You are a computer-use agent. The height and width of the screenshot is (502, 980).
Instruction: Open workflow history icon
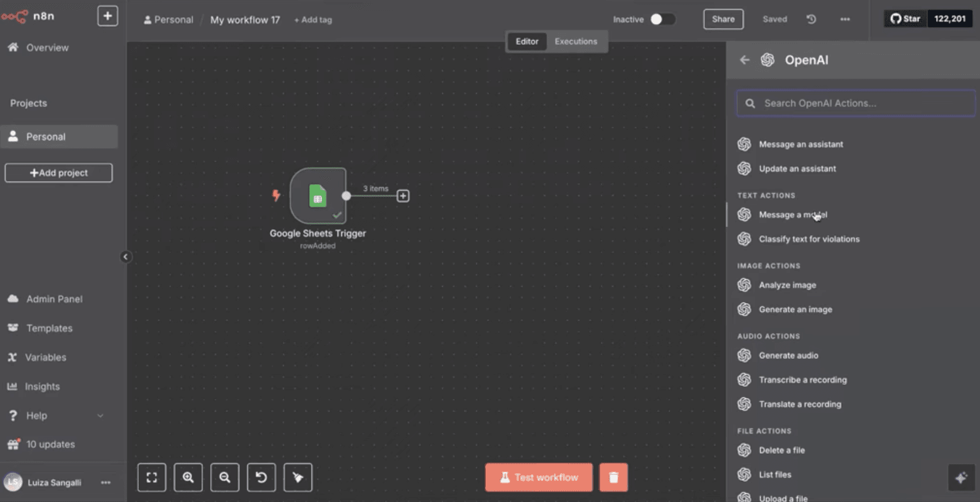click(811, 19)
